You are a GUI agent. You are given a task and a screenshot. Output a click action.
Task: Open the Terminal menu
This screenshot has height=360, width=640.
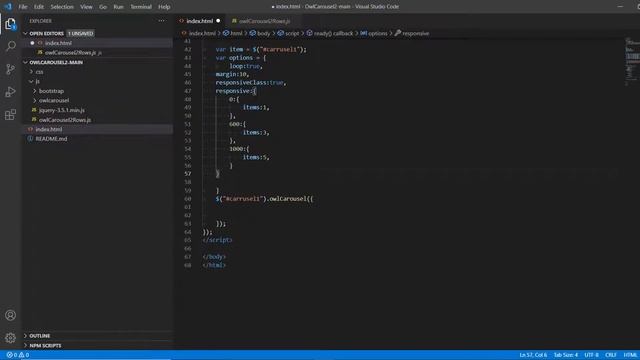141,7
